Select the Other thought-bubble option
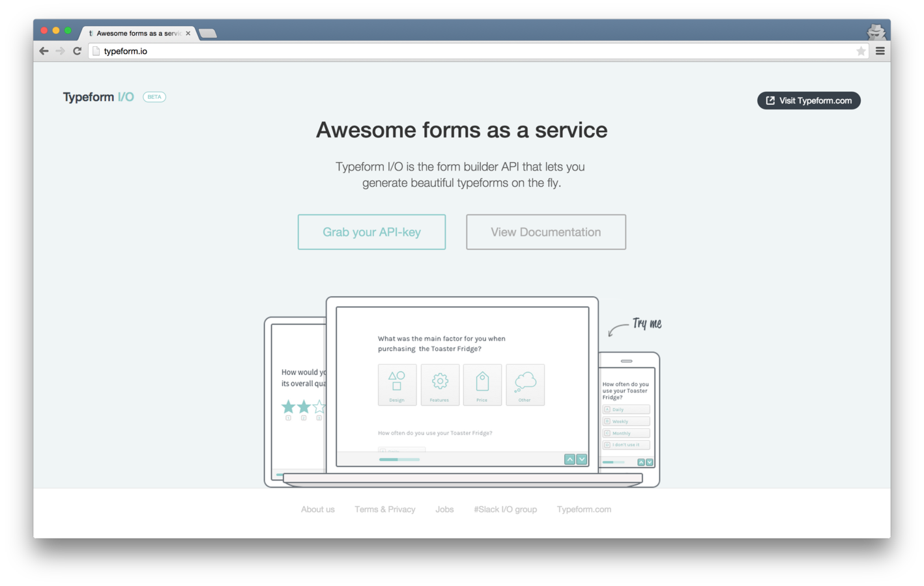Image resolution: width=924 pixels, height=586 pixels. click(525, 385)
